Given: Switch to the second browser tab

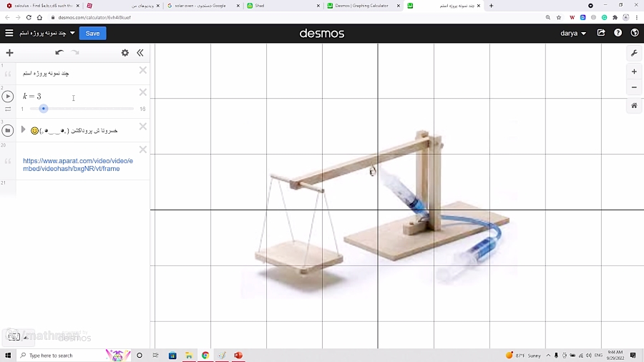Looking at the screenshot, I should [123, 6].
